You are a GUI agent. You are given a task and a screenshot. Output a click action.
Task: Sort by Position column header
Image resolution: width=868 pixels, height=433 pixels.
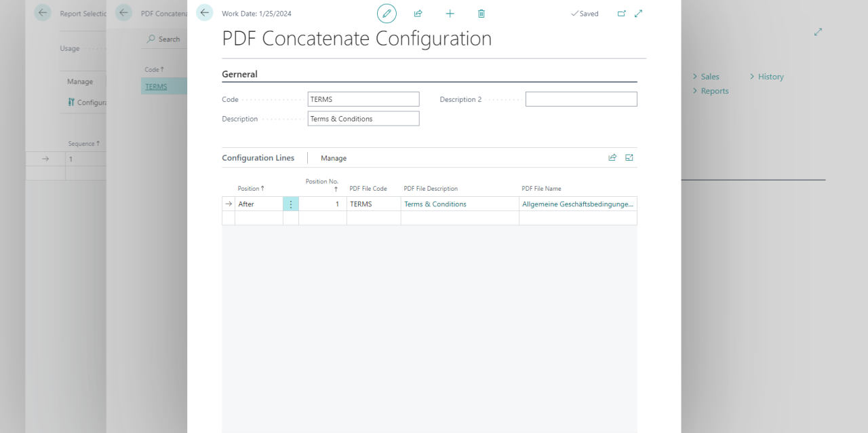point(251,189)
